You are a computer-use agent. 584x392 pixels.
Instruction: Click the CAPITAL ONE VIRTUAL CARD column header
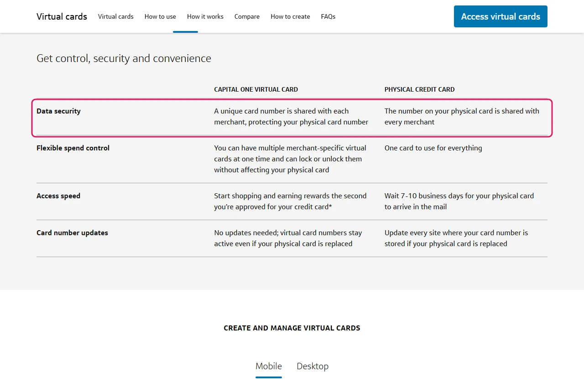tap(256, 89)
